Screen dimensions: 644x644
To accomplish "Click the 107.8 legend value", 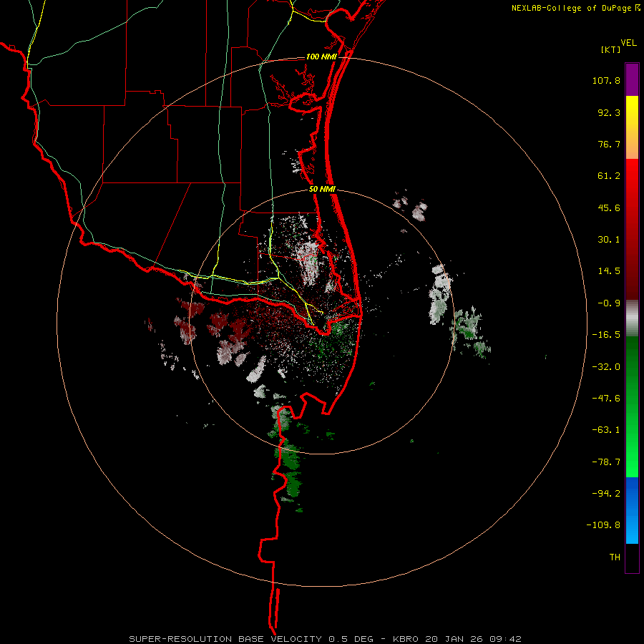I will (x=606, y=80).
